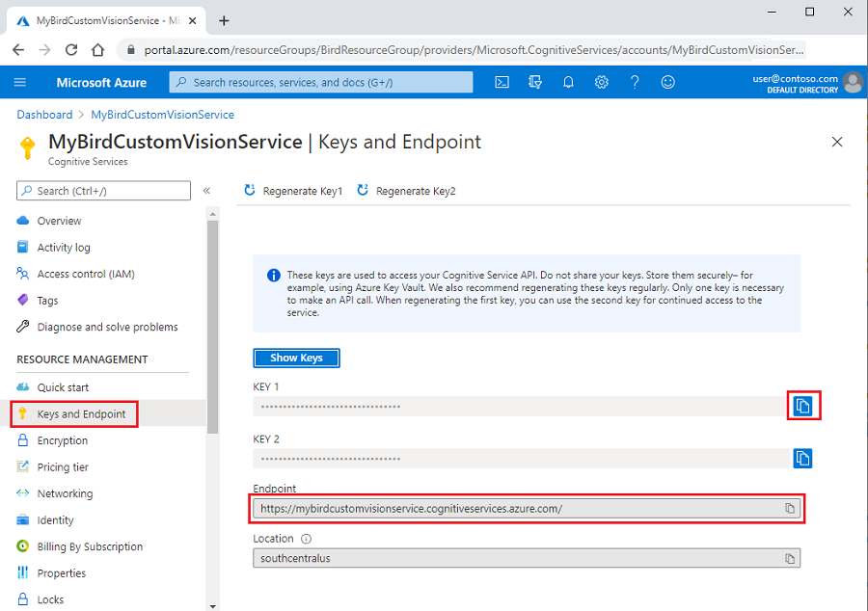868x611 pixels.
Task: Go to the browser home page
Action: [x=98, y=50]
